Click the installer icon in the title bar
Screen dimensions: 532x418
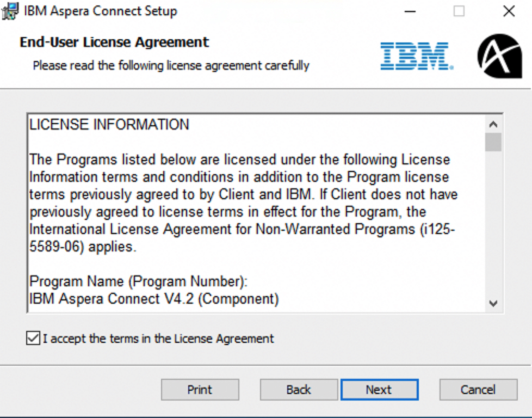pos(10,11)
